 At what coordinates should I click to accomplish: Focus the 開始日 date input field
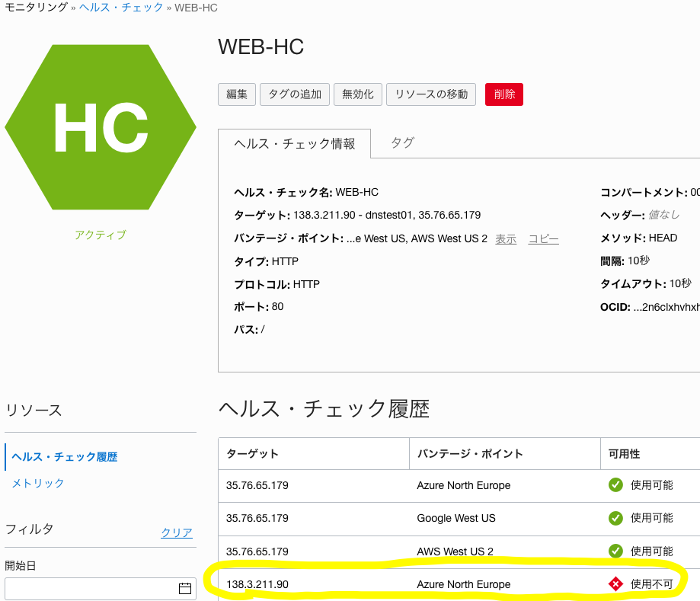[x=101, y=589]
